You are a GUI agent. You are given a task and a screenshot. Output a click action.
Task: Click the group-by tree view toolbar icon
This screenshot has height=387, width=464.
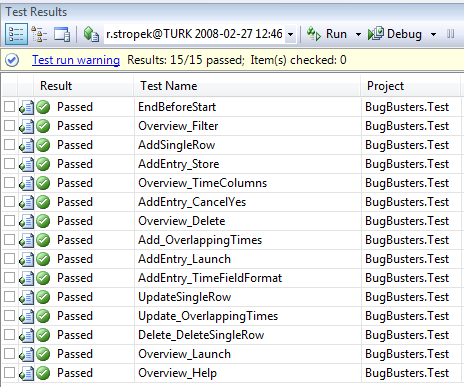39,34
